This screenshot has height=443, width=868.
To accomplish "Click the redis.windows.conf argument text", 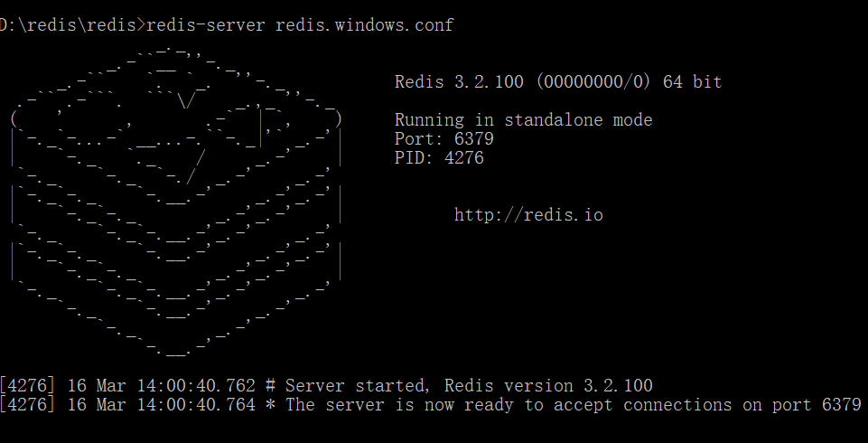I will [365, 25].
